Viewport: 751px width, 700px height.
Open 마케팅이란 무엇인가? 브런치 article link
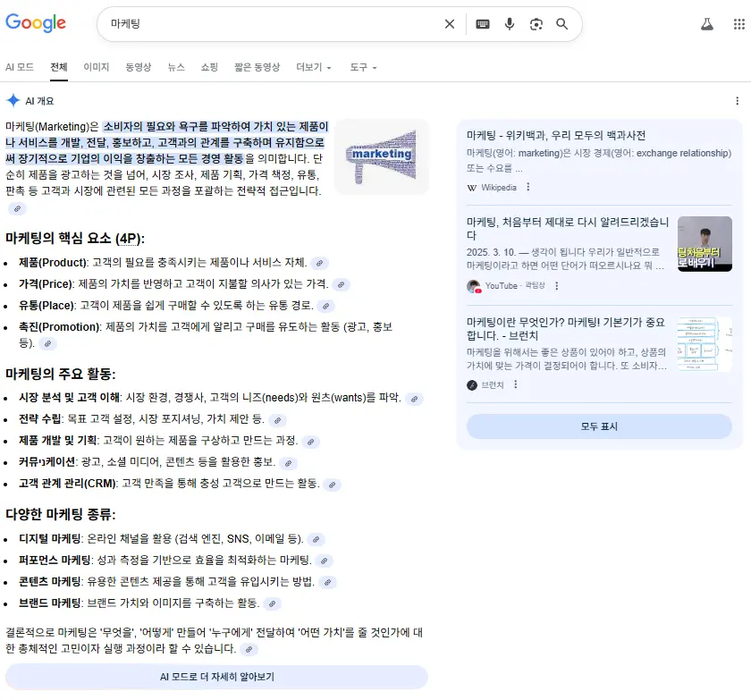566,328
